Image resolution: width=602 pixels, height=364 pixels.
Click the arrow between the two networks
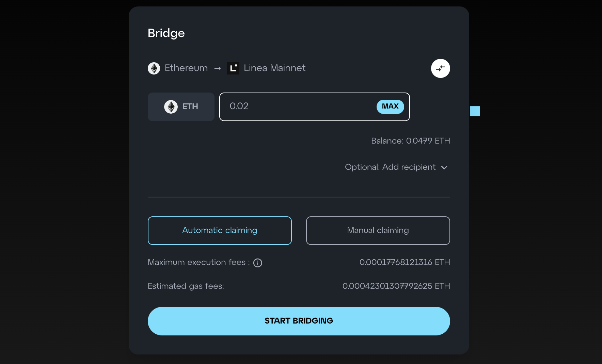[218, 68]
